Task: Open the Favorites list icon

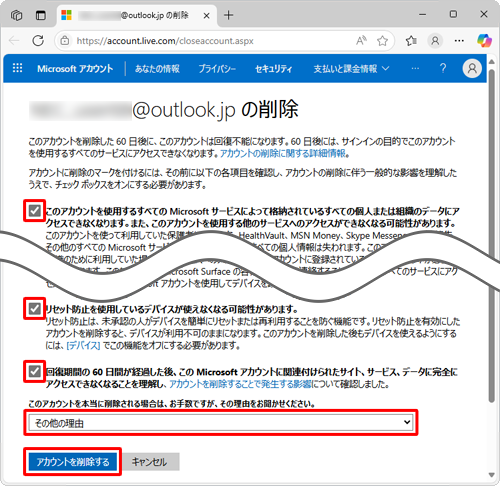Action: 411,41
